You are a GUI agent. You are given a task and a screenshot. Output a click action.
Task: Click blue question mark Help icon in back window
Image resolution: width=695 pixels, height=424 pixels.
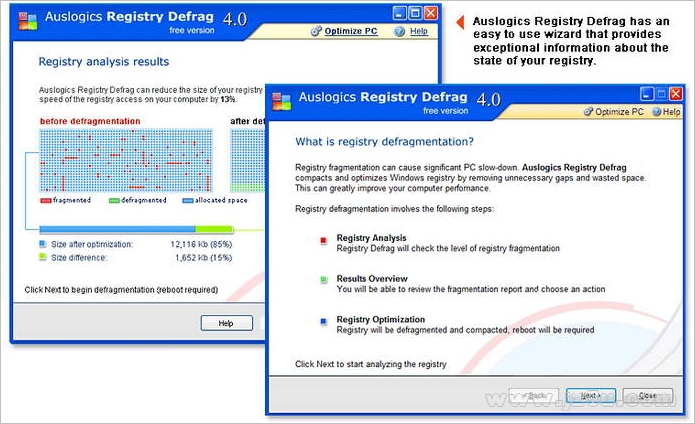coord(399,31)
